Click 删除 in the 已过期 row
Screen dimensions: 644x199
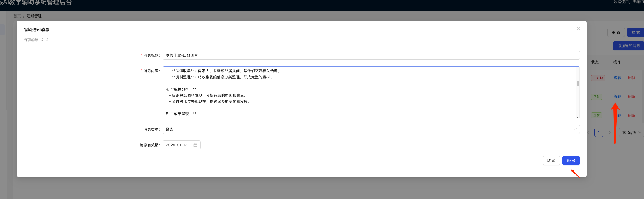click(x=632, y=78)
